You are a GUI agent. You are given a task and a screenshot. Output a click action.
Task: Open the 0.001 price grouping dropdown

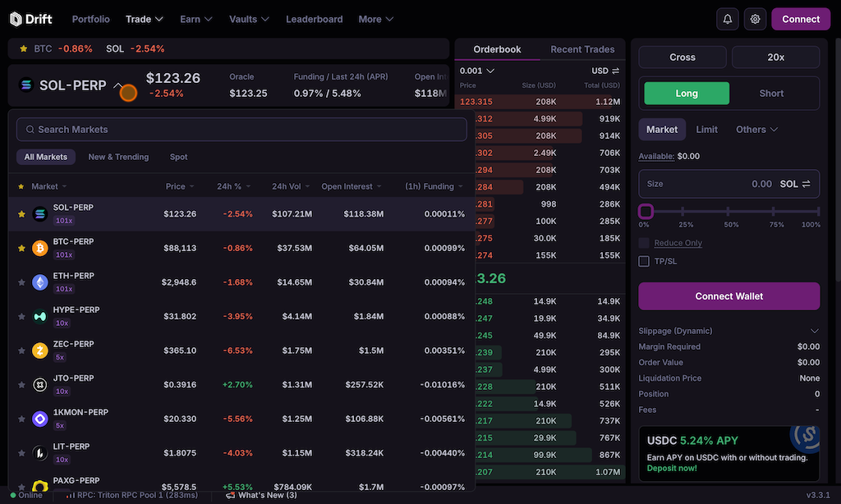[477, 71]
